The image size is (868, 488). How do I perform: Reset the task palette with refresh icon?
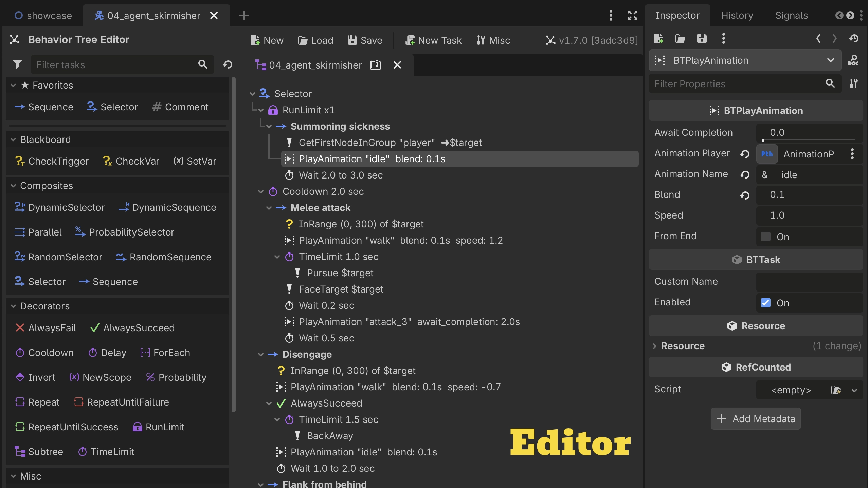(x=228, y=64)
